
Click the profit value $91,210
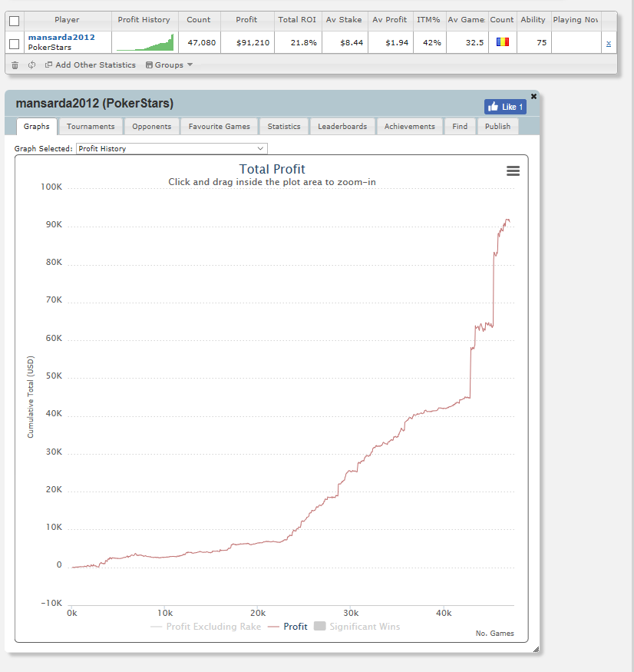click(253, 43)
